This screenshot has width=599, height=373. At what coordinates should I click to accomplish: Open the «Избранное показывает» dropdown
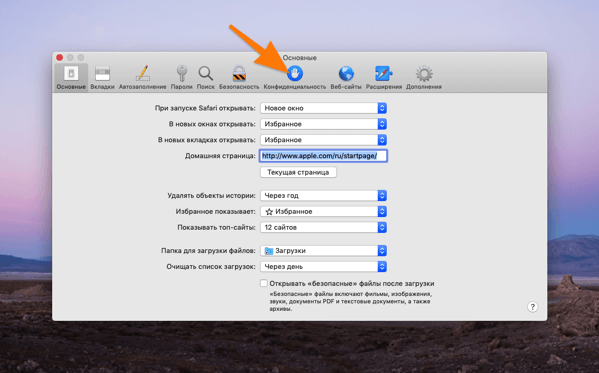(x=324, y=211)
